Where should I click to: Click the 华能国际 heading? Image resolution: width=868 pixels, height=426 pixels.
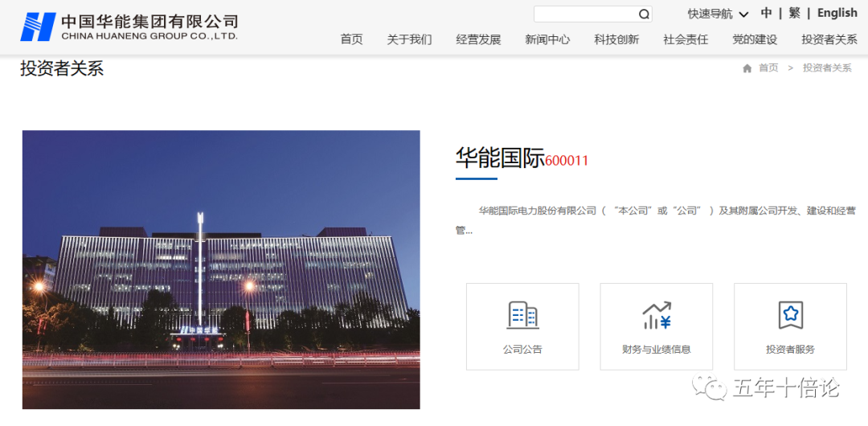[x=501, y=158]
